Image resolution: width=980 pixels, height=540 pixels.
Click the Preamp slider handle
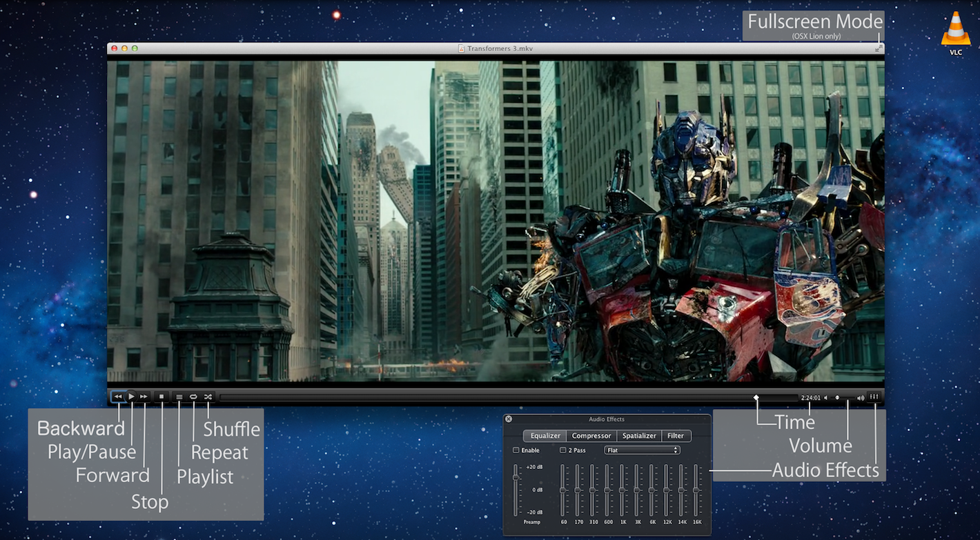(x=516, y=477)
